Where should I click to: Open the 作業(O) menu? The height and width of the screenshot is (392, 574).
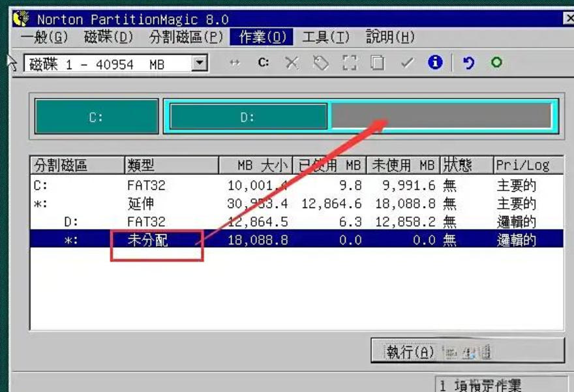(x=262, y=37)
